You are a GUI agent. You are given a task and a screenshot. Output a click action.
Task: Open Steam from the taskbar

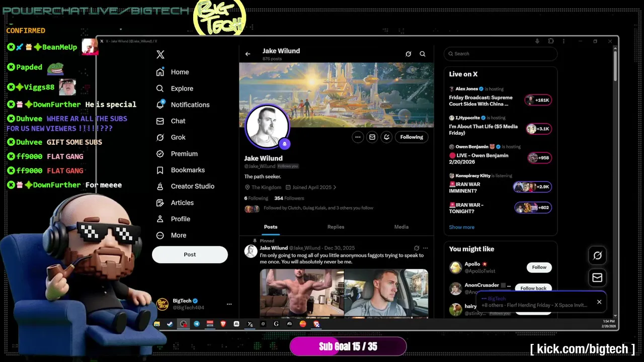[170, 324]
